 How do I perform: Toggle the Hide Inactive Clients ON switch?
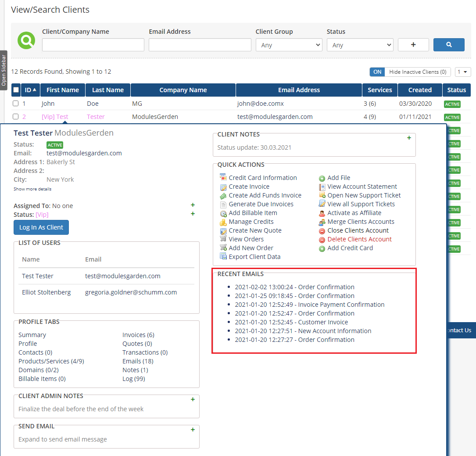377,72
